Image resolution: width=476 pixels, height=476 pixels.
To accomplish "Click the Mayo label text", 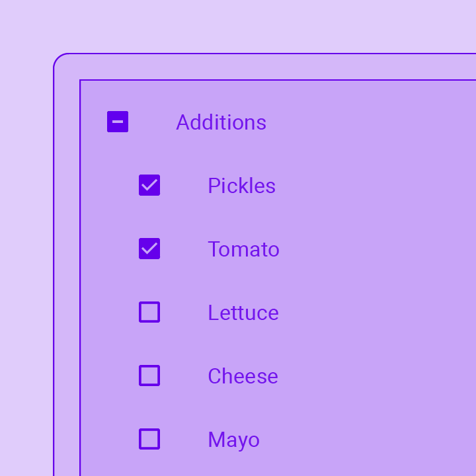I will tap(234, 440).
